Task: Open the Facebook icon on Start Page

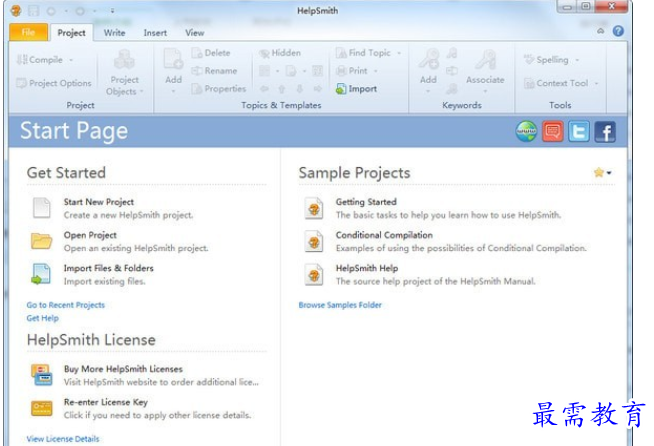Action: (605, 131)
